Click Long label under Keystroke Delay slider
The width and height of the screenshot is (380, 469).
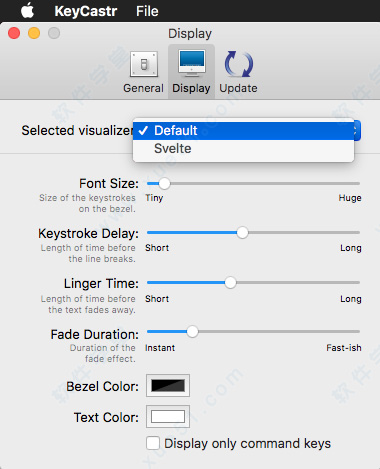tap(351, 248)
